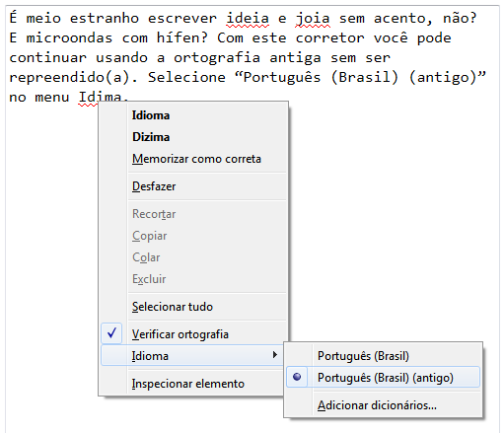Click the word "Selecione" in text
This screenshot has height=433, width=504.
(186, 78)
